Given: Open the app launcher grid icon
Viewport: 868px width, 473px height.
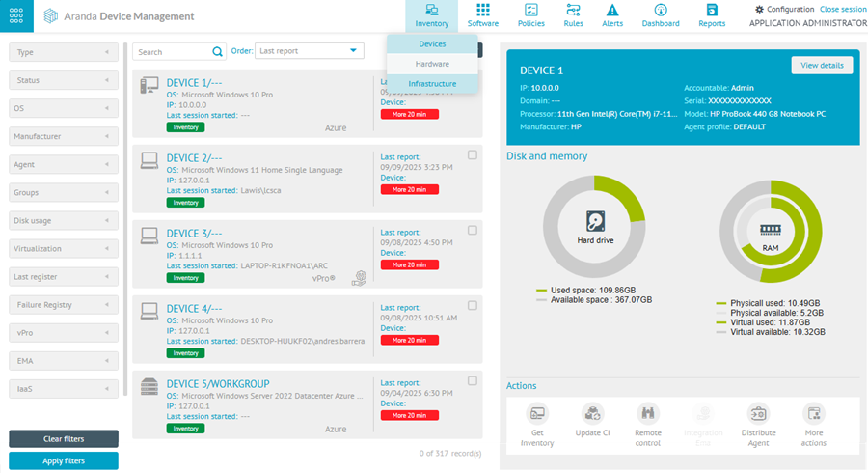Looking at the screenshot, I should (16, 16).
